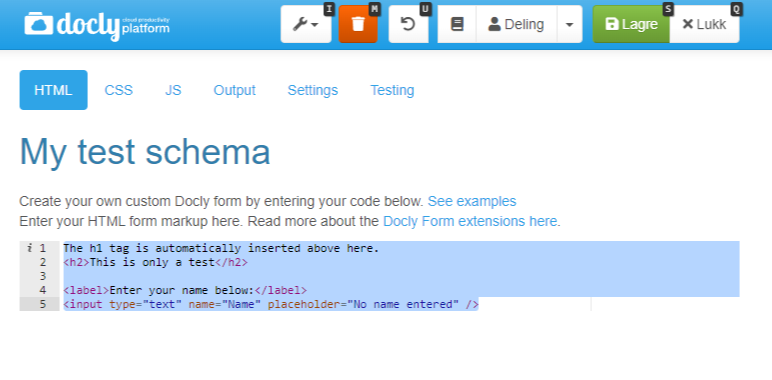Image resolution: width=772 pixels, height=380 pixels.
Task: Open the book documentation icon button
Action: [x=457, y=24]
